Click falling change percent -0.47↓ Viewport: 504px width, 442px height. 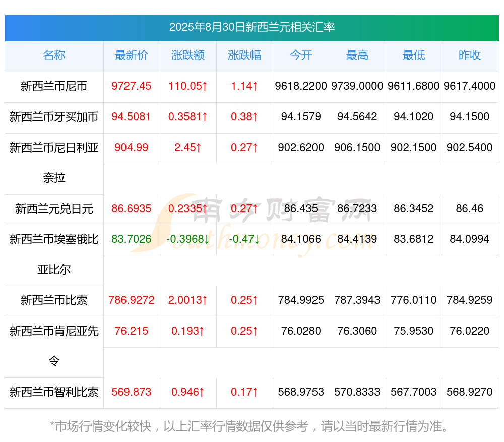244,239
